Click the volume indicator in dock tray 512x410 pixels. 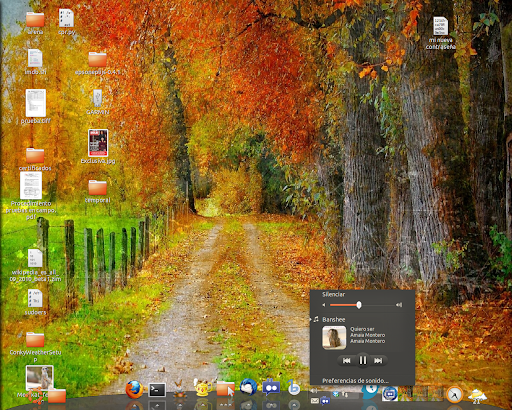click(314, 390)
